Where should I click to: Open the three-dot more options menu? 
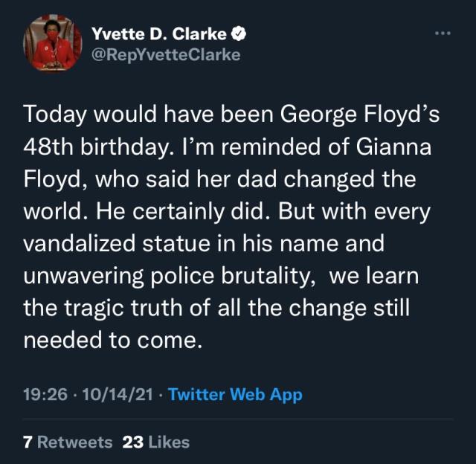[x=443, y=33]
